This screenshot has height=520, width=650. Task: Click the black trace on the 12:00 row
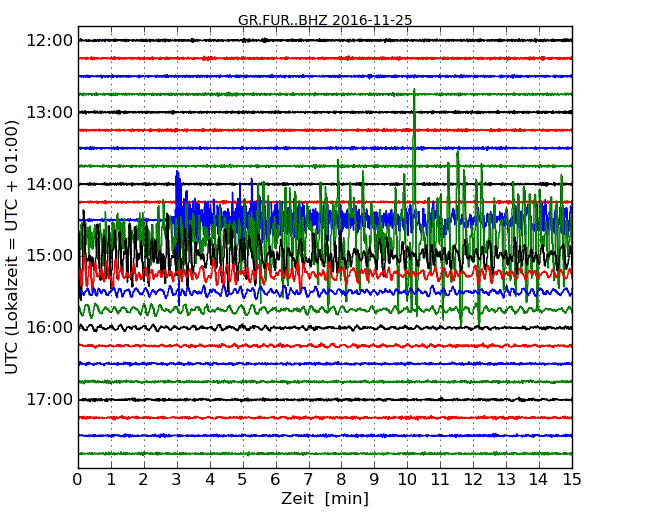[x=325, y=40]
